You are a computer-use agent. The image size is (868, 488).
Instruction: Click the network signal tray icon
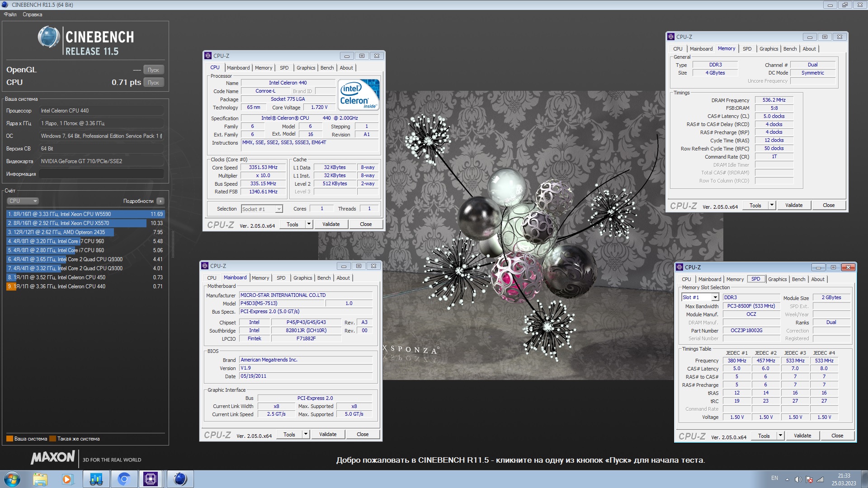(820, 479)
